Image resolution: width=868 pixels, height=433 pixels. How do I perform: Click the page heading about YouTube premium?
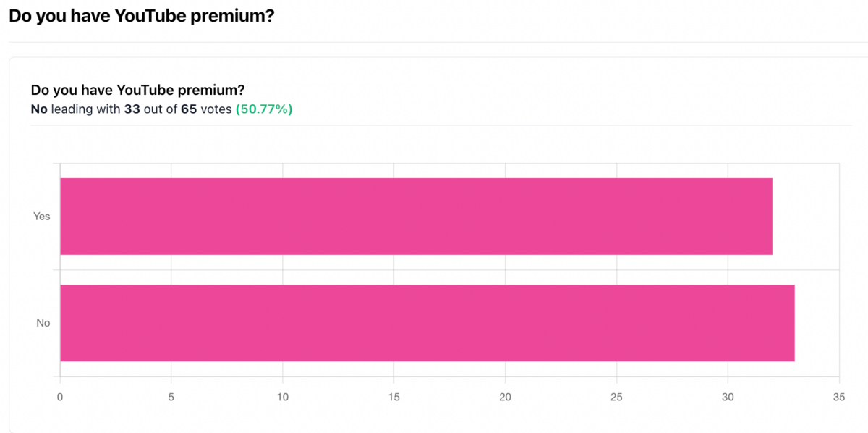(x=142, y=17)
